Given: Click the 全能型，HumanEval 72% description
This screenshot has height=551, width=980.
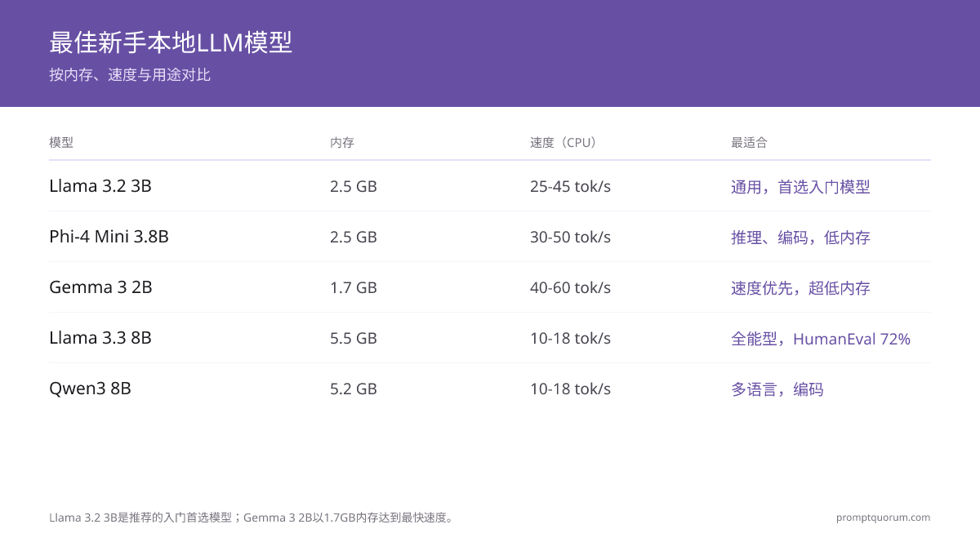Looking at the screenshot, I should (821, 339).
